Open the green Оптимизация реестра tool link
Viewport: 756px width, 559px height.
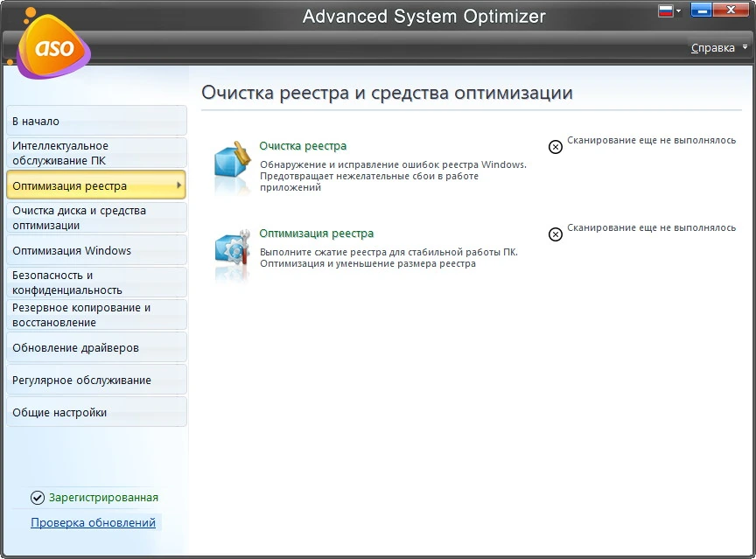(316, 234)
